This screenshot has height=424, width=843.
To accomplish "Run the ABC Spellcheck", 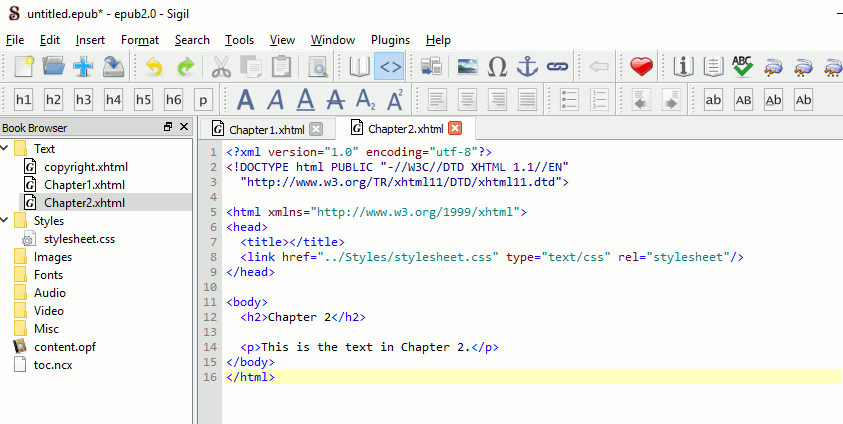I will coord(742,67).
